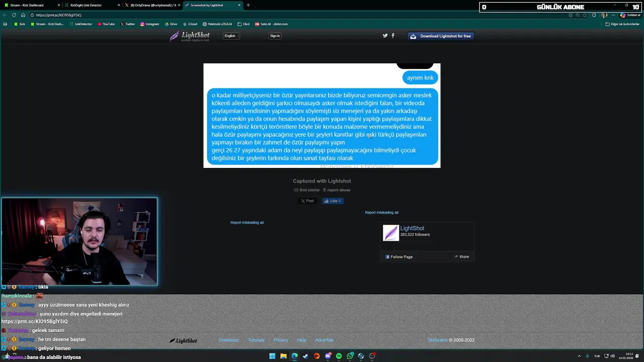Open the Okul bookmarks folder
This screenshot has height=362, width=644.
coord(244,24)
